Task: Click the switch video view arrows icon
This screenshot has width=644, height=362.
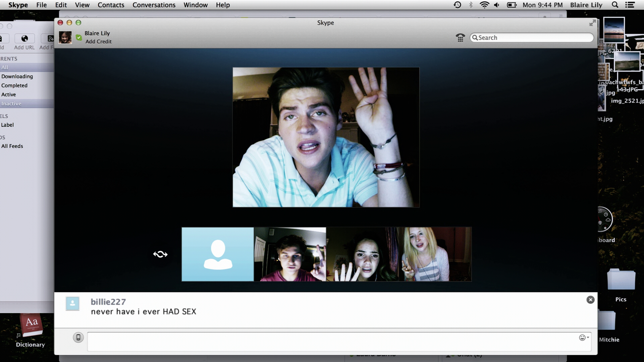Action: (x=160, y=254)
